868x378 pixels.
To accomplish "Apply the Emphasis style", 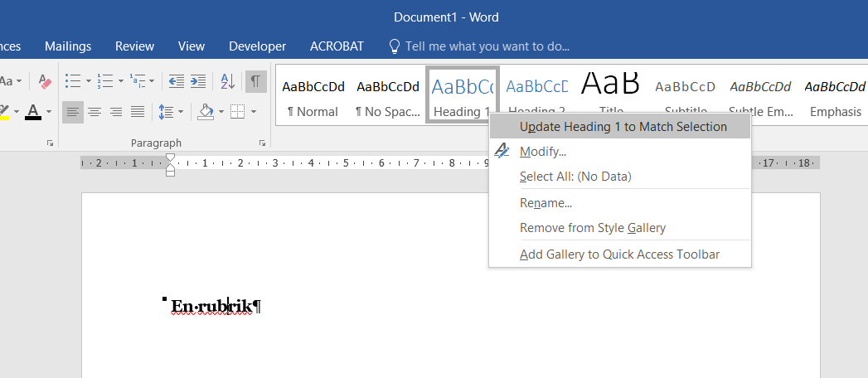I will 835,96.
